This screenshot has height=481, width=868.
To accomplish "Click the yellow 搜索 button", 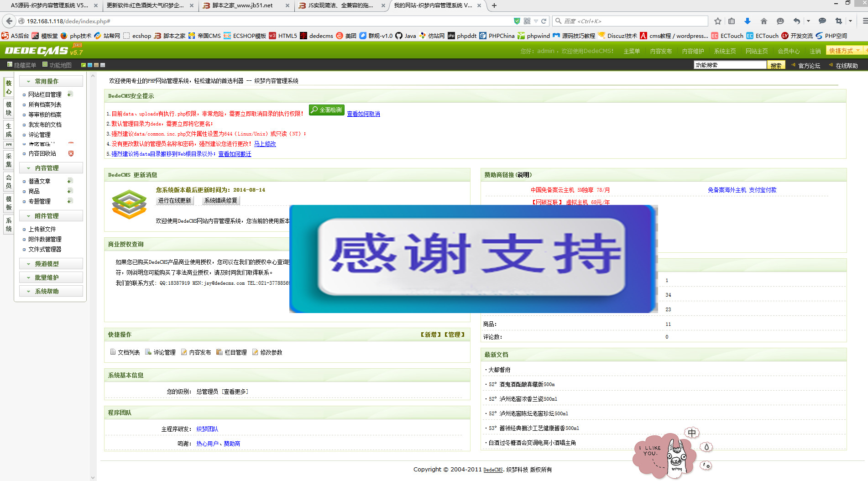I will (x=776, y=65).
